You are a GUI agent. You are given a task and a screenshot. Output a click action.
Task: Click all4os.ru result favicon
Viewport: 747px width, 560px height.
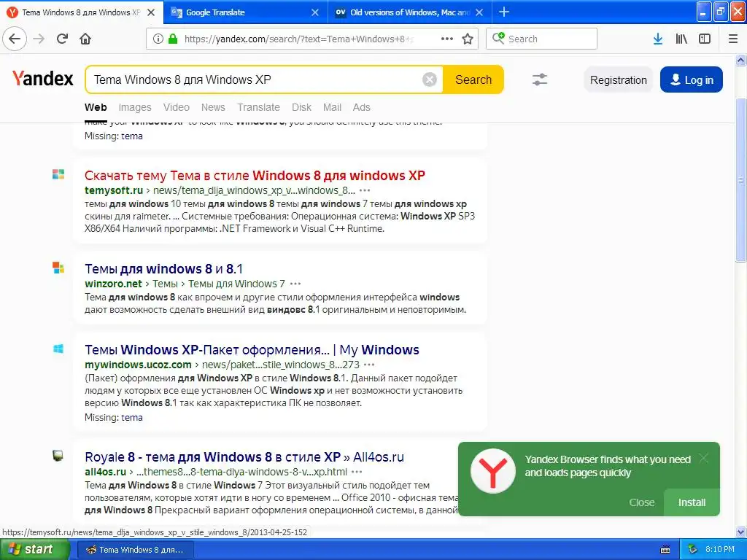coord(58,456)
